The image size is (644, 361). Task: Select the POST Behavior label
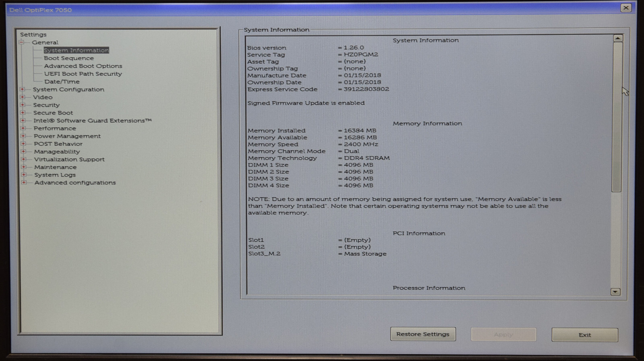point(58,144)
